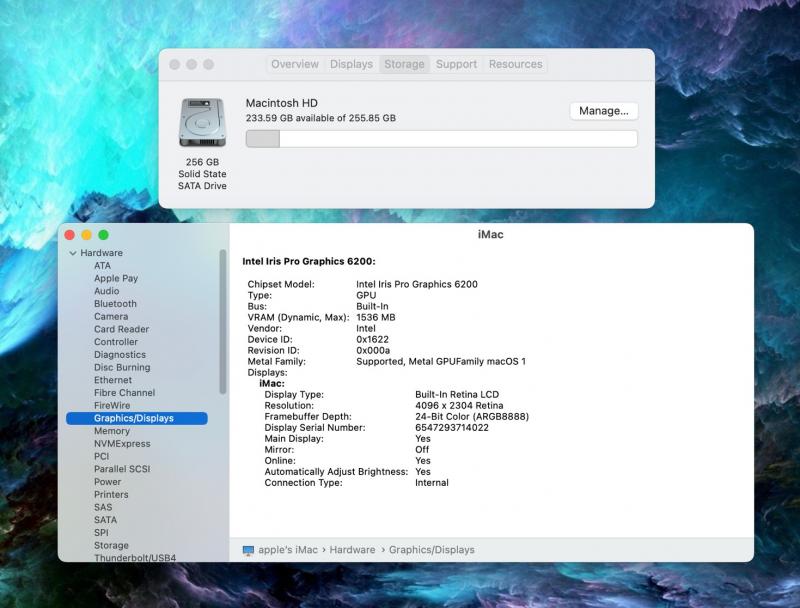Open Card Reader in the sidebar
The image size is (800, 608).
pyautogui.click(x=121, y=330)
